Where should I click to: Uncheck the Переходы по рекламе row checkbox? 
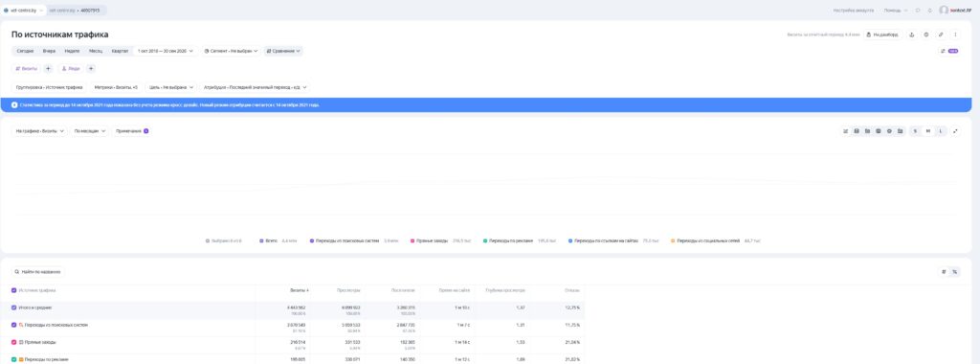click(x=13, y=359)
